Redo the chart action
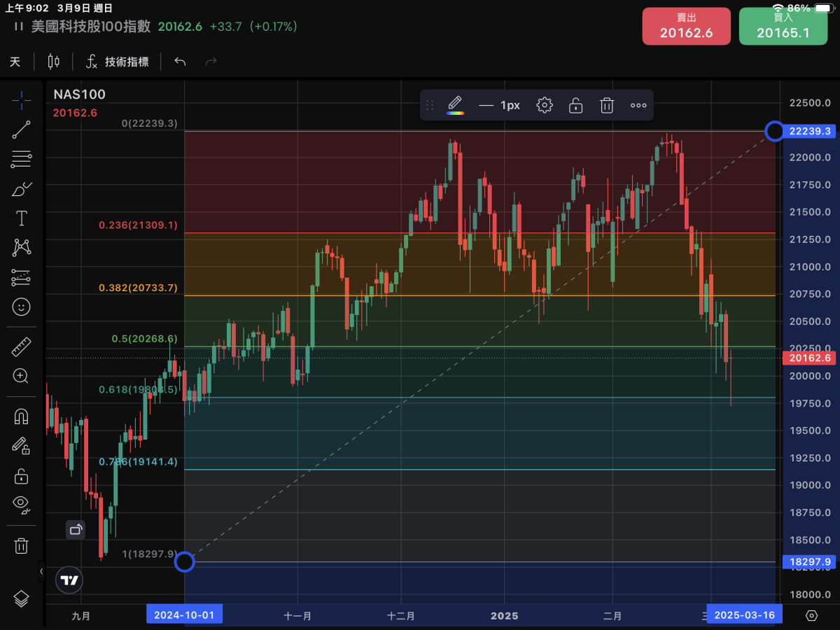The width and height of the screenshot is (840, 630). pos(211,62)
